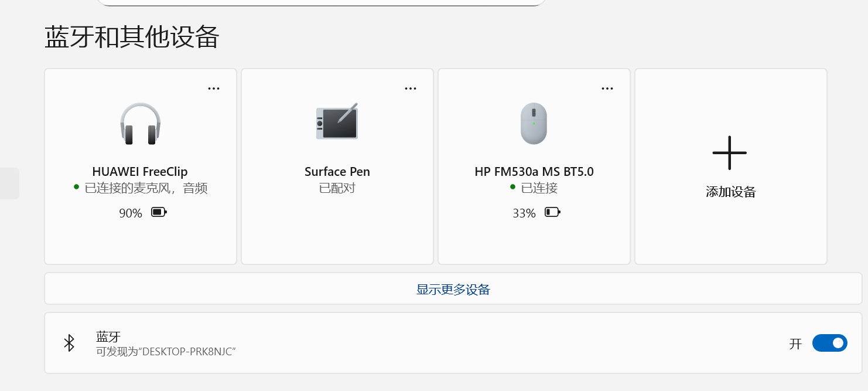Click the 添加设备 label
The image size is (868, 391).
[730, 192]
